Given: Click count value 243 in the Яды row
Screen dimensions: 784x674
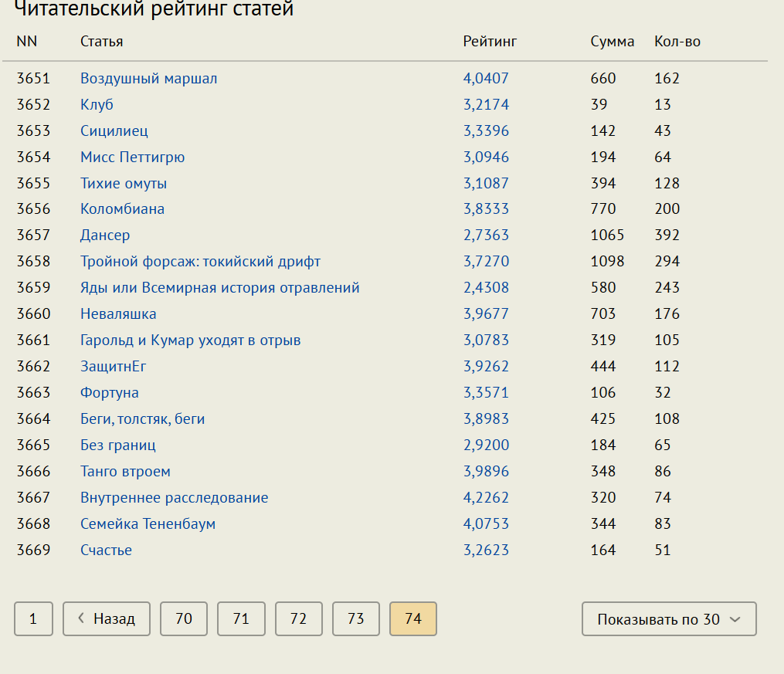Looking at the screenshot, I should pos(667,288).
